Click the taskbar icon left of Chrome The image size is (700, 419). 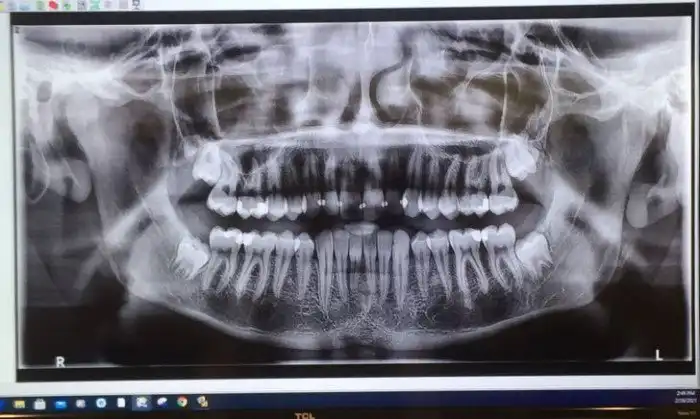point(162,403)
